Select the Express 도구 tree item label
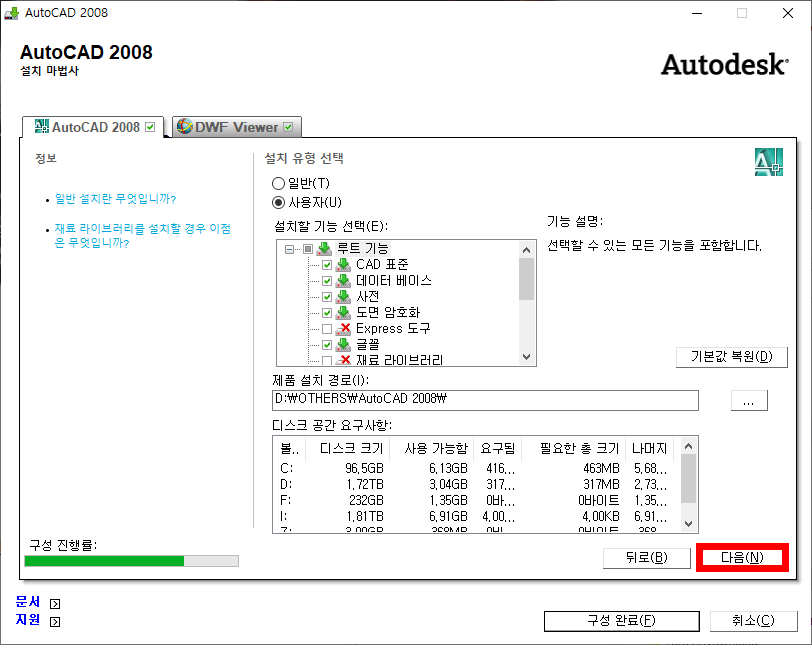Viewport: 812px width, 645px height. click(393, 329)
